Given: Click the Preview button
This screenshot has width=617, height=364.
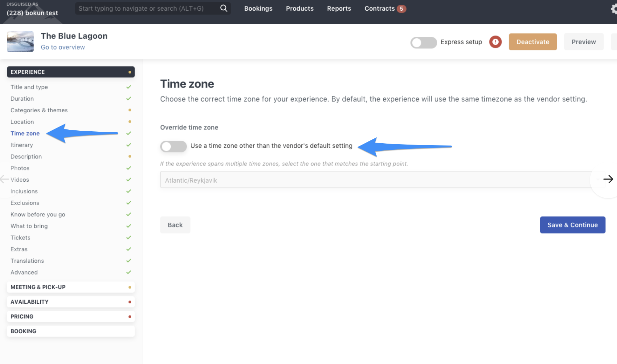Looking at the screenshot, I should tap(583, 42).
